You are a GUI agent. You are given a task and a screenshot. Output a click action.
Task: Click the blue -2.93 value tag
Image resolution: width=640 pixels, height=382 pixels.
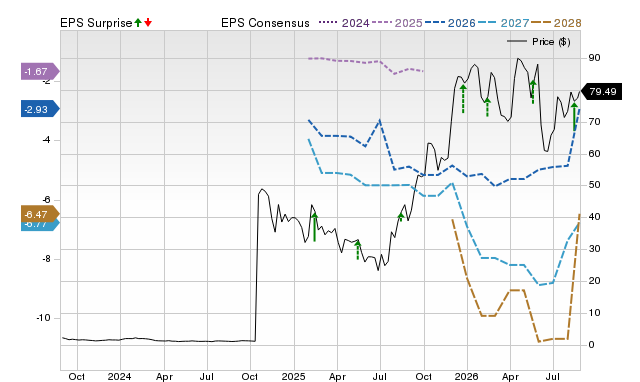[40, 109]
